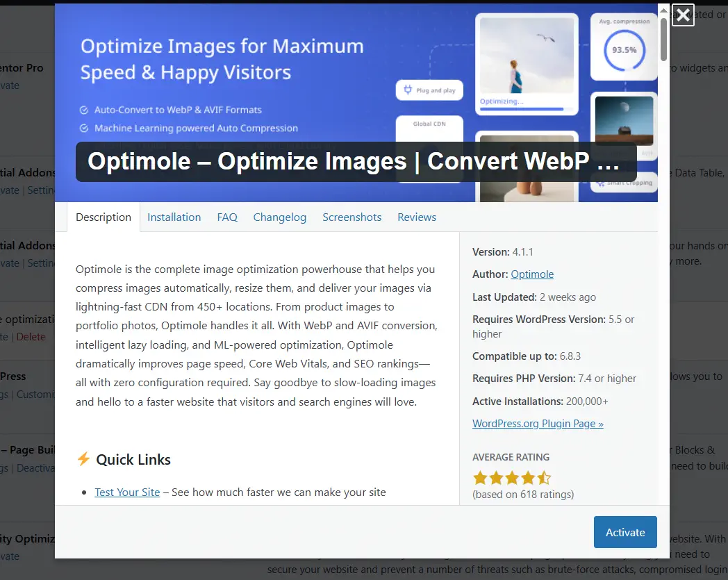Click the (based on 618 ratings) text
This screenshot has width=728, height=580.
[523, 495]
